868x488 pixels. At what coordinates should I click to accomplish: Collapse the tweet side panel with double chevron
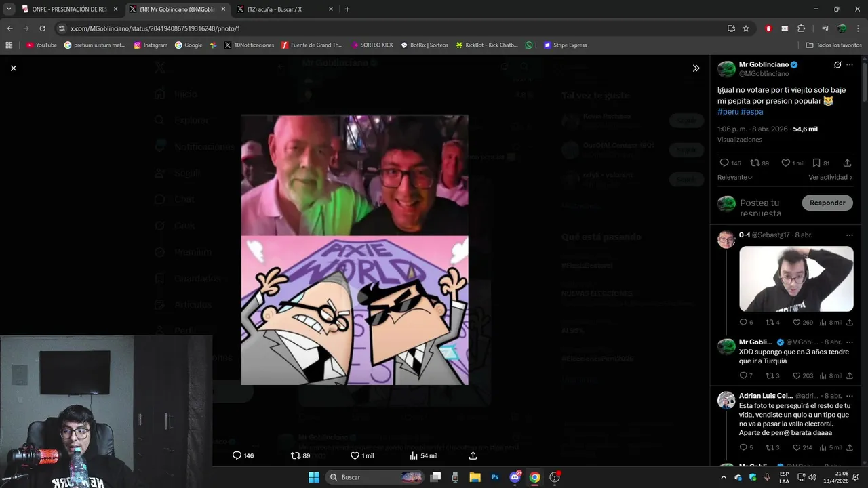click(x=696, y=68)
